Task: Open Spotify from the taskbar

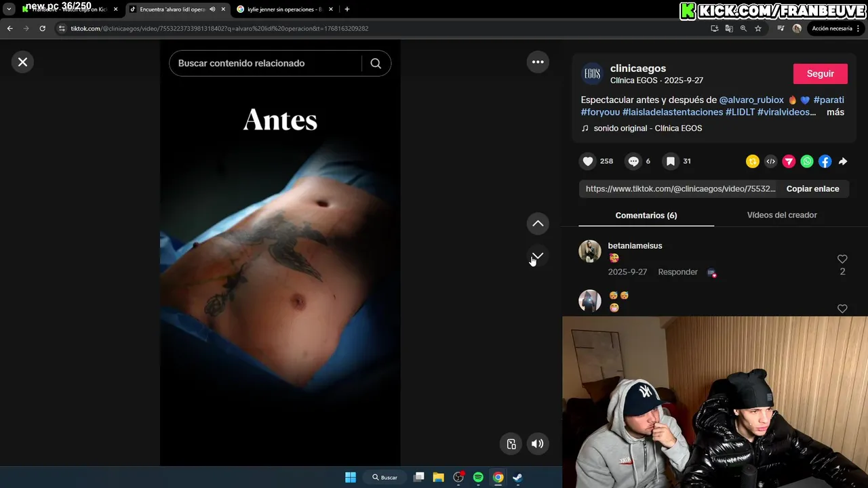Action: pyautogui.click(x=478, y=477)
